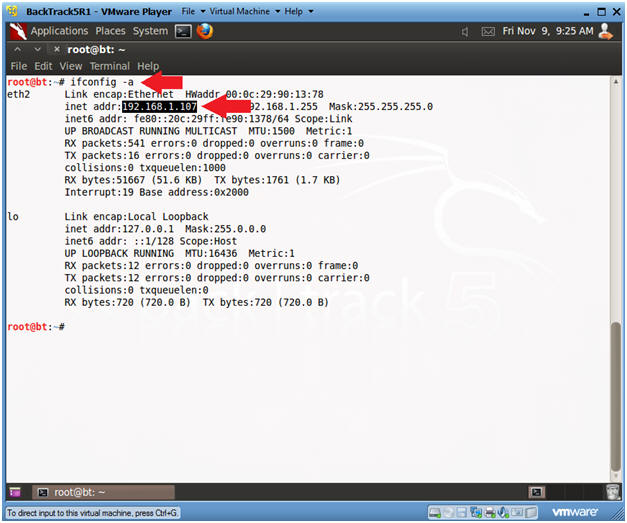Click the TX packets:16 text
The image size is (627, 523).
[x=102, y=155]
